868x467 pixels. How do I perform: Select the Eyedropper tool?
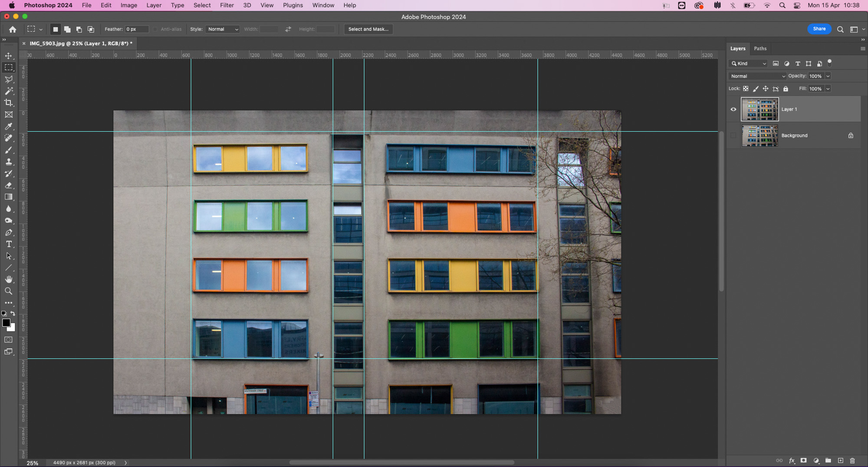coord(9,126)
